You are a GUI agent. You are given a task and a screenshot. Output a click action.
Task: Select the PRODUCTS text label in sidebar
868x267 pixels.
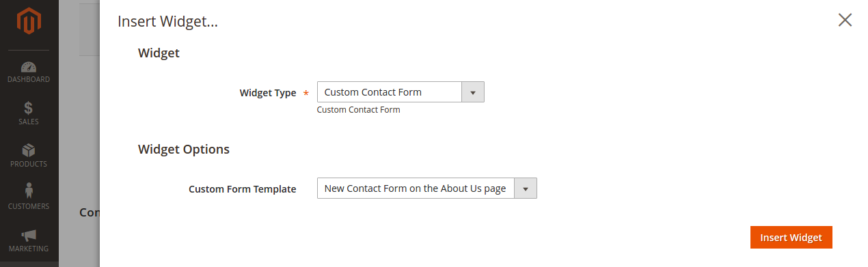point(29,164)
